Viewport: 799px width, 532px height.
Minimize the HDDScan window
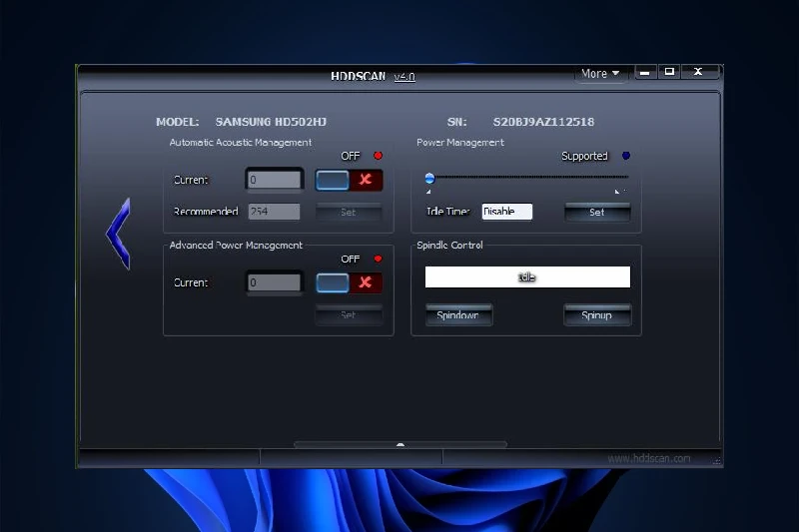(x=645, y=72)
